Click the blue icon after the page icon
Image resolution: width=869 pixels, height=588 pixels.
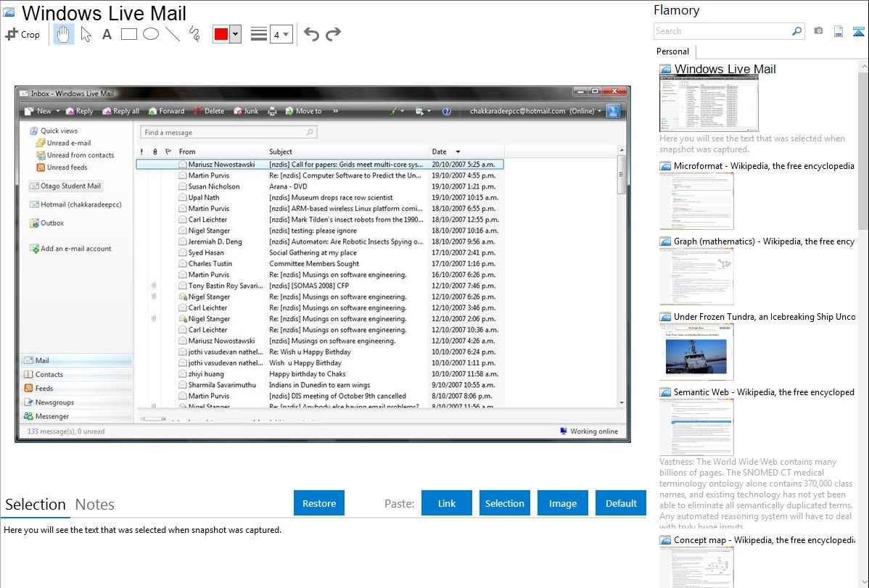tap(858, 31)
